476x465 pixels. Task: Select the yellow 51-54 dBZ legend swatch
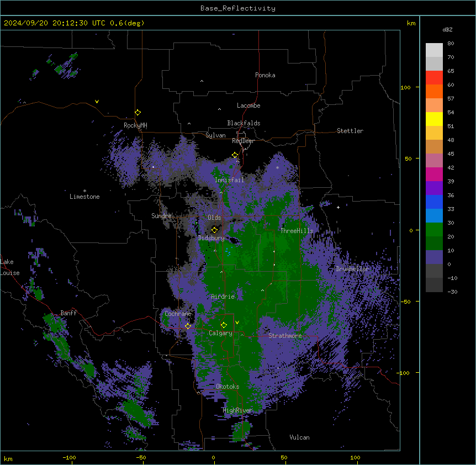pos(434,119)
